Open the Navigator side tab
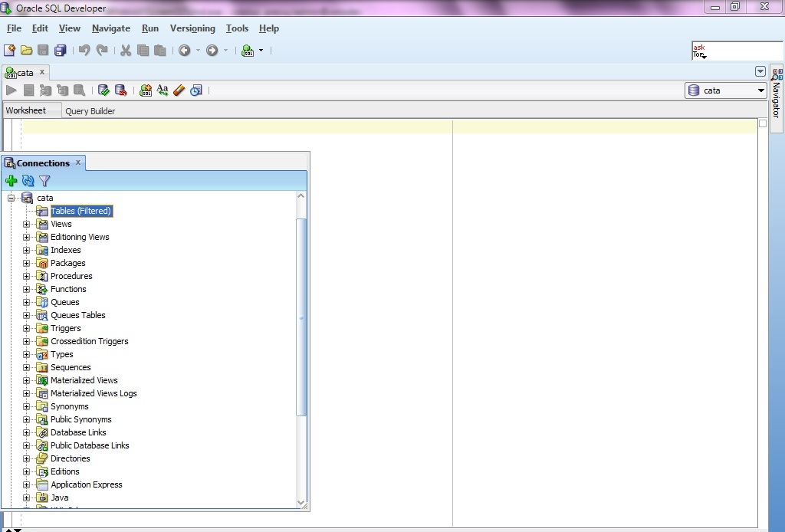 coord(777,98)
